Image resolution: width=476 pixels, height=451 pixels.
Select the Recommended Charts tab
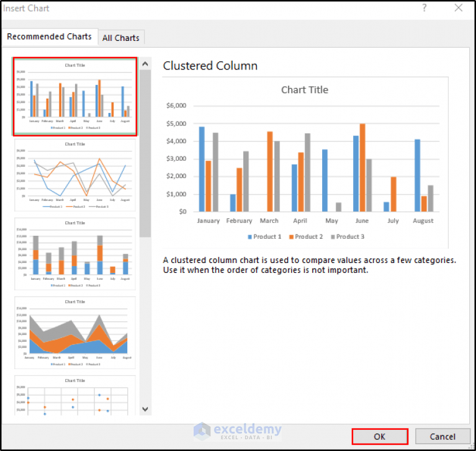click(49, 37)
